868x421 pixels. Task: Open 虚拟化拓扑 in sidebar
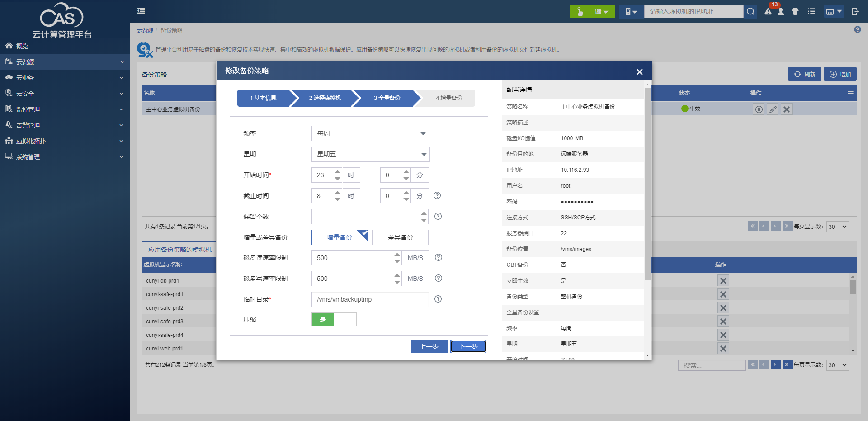coord(65,141)
